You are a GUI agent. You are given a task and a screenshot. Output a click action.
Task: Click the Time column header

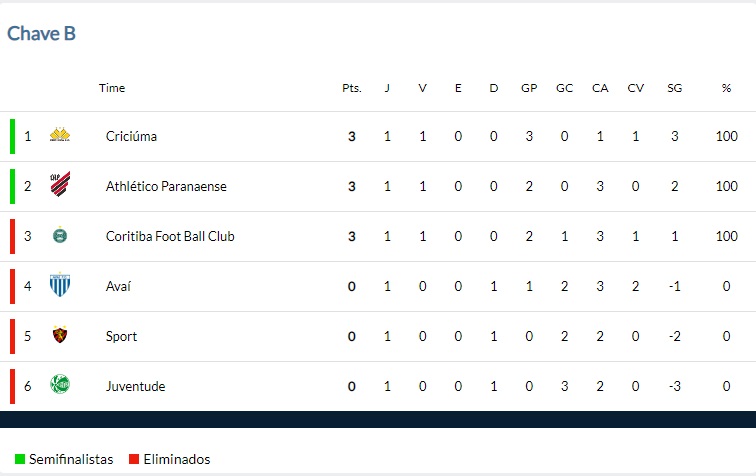click(x=112, y=88)
